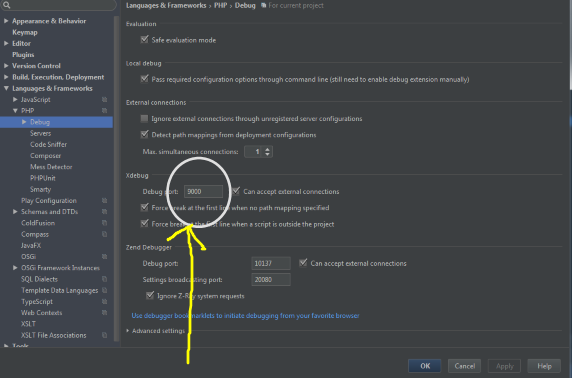Select Servers under PHP
The width and height of the screenshot is (573, 378).
pyautogui.click(x=40, y=133)
